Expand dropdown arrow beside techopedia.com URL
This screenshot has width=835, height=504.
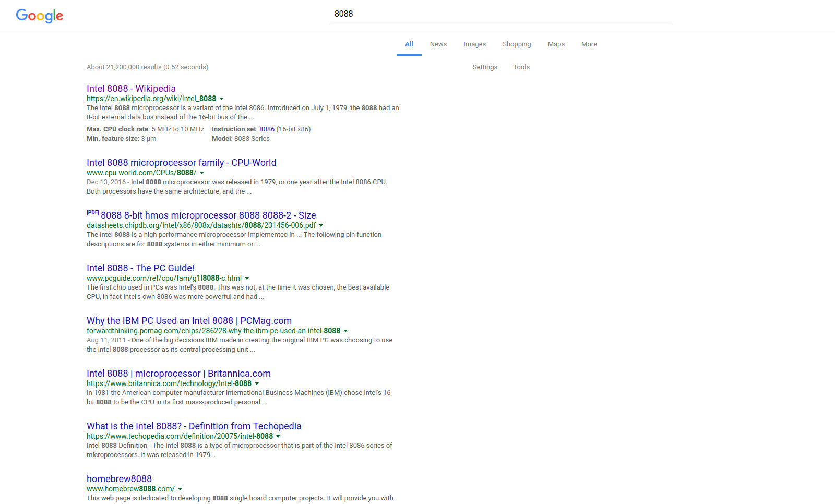pyautogui.click(x=278, y=436)
